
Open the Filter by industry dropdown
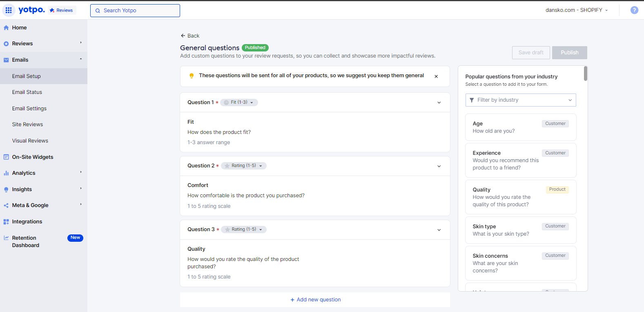521,100
